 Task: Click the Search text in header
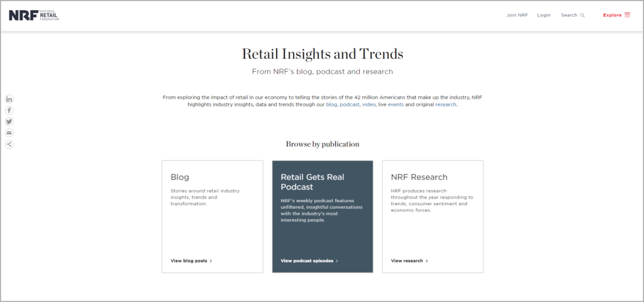point(569,15)
